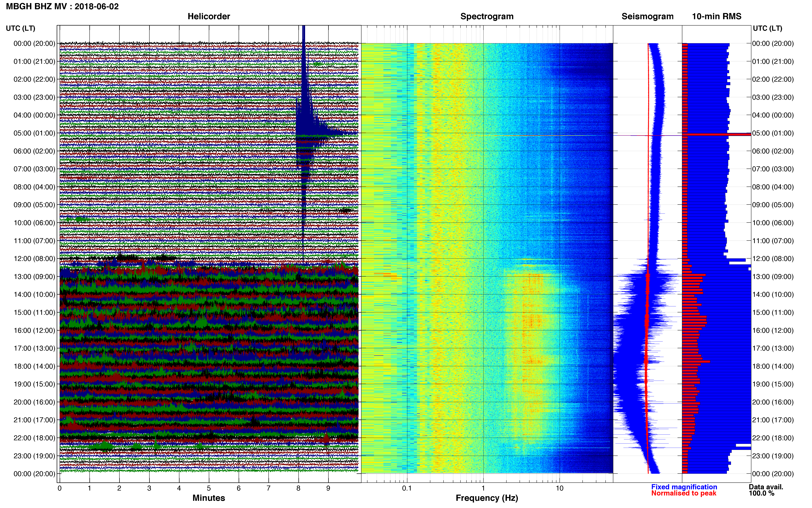Click the minute tick label '8'
Screen dimensions: 812x508
[x=298, y=488]
